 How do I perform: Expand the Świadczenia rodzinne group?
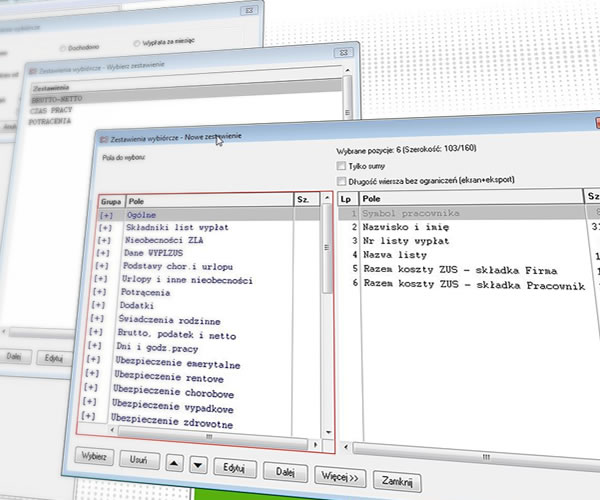(x=97, y=318)
